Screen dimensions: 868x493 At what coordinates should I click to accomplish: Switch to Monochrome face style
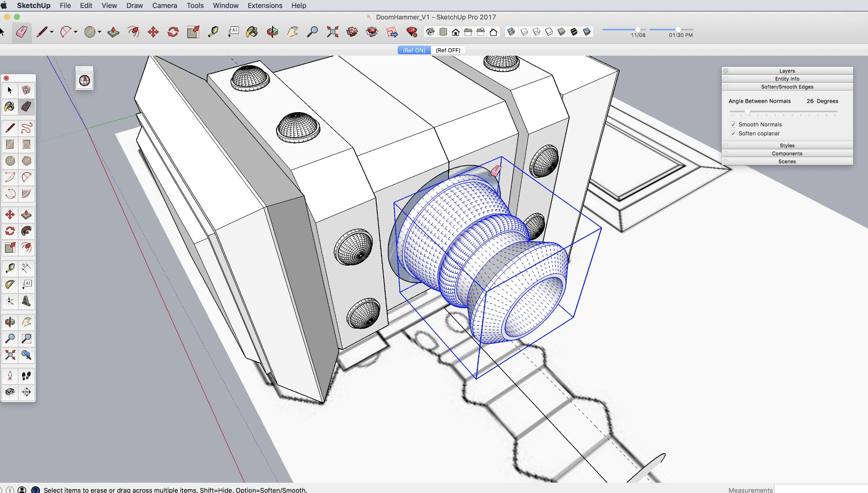587,32
